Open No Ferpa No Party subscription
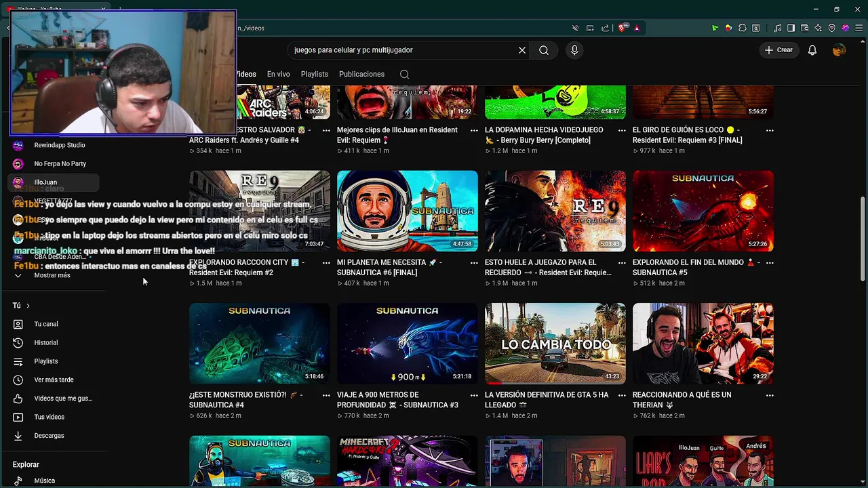 coord(54,163)
